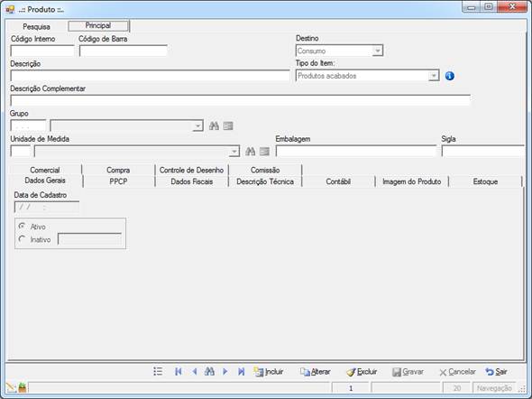
Task: Click the Gravar button
Action: (x=408, y=372)
